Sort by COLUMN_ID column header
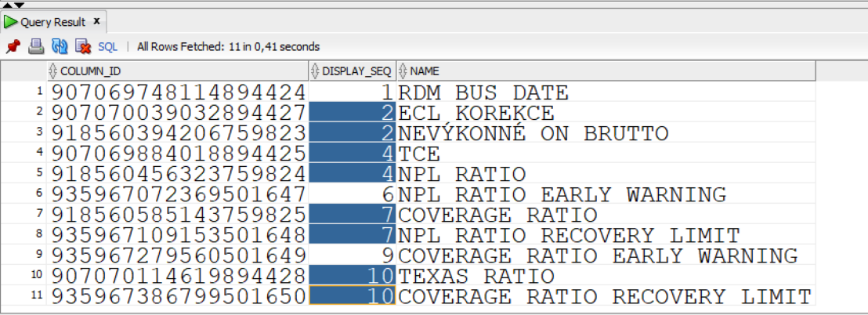Screen dimensions: 868x315 click(x=177, y=71)
